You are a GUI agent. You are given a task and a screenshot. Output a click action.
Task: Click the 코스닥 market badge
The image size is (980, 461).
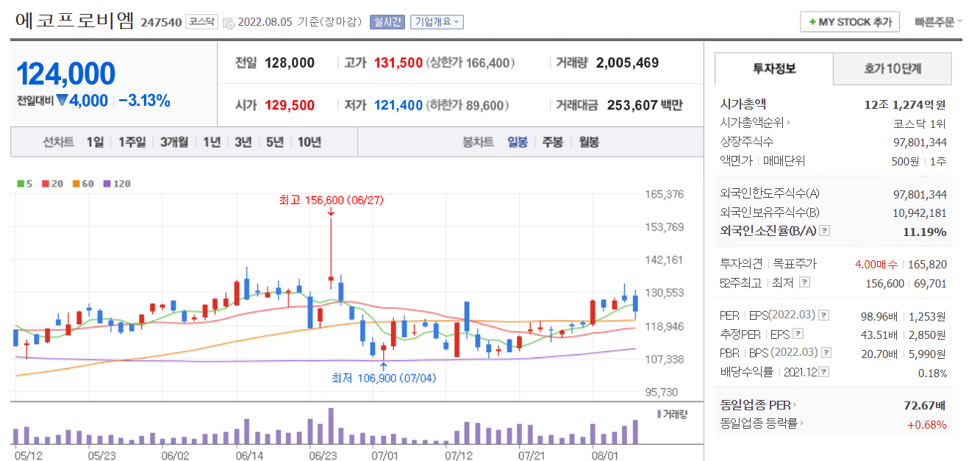pos(201,22)
